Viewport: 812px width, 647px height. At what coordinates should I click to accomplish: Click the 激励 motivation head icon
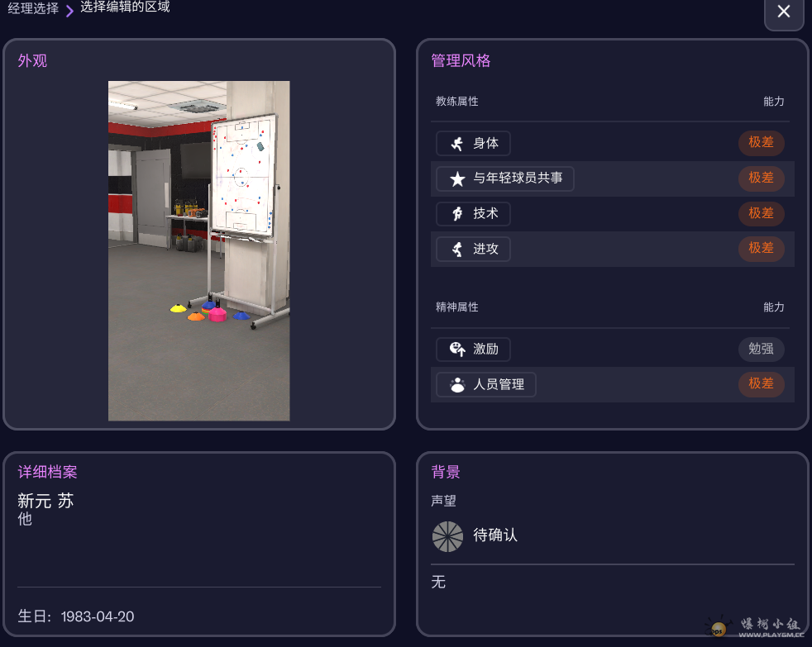pos(456,350)
